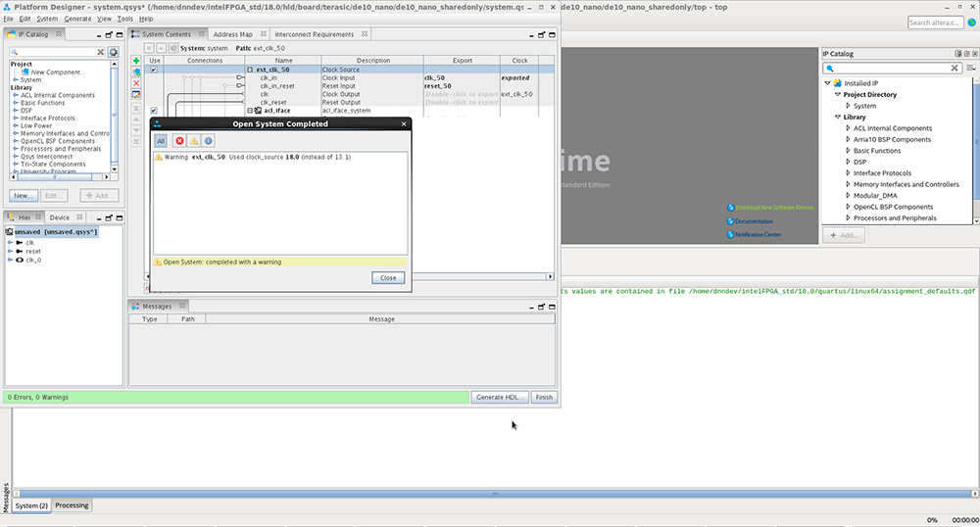Toggle the Use checkbox for ext_clk_50
The height and width of the screenshot is (527, 980).
(x=154, y=70)
